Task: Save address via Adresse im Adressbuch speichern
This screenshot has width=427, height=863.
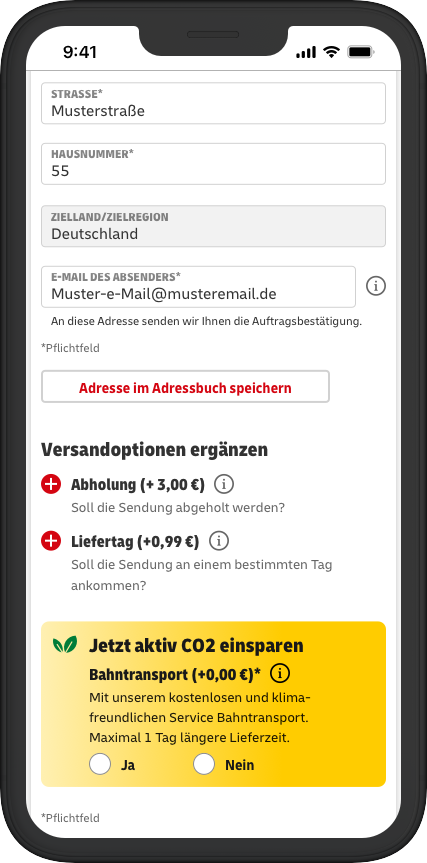Action: point(185,386)
